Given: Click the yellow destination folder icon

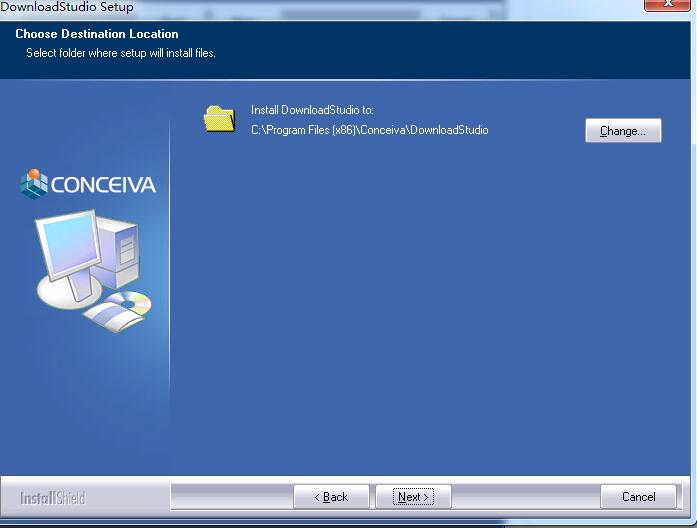Looking at the screenshot, I should coord(219,119).
